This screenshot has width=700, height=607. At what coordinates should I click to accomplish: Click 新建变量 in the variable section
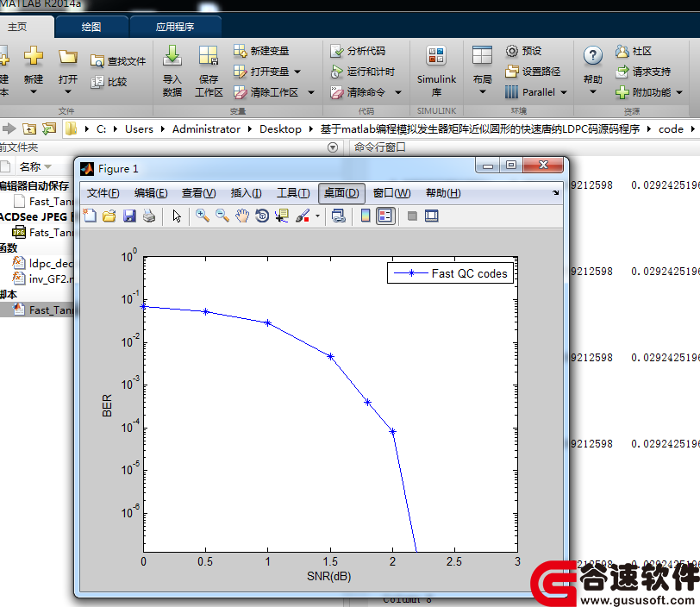[261, 51]
